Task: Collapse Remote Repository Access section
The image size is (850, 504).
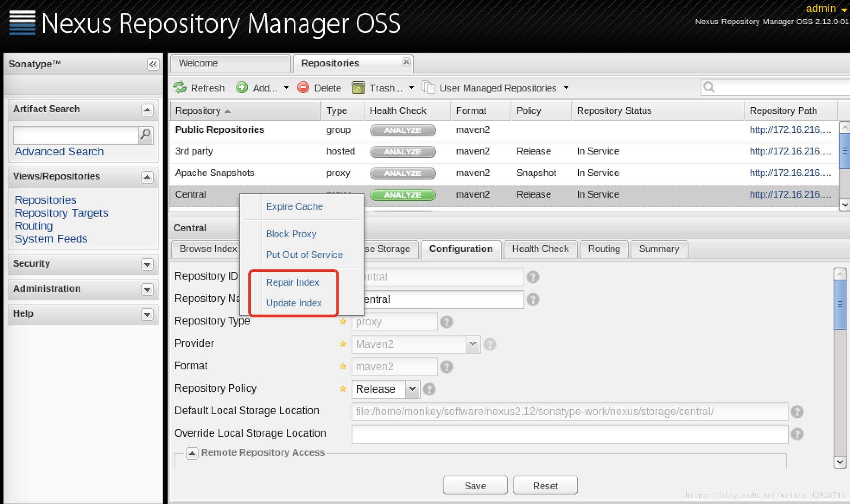Action: tap(192, 453)
